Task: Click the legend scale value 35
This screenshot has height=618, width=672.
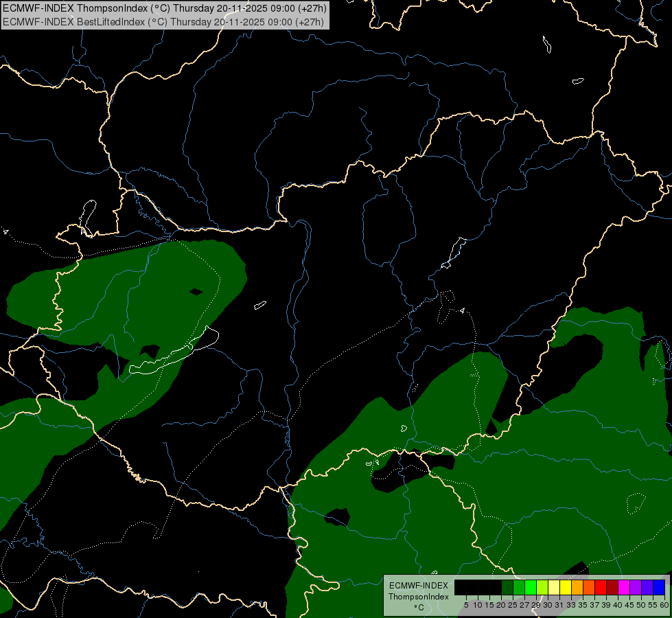Action: click(x=583, y=605)
